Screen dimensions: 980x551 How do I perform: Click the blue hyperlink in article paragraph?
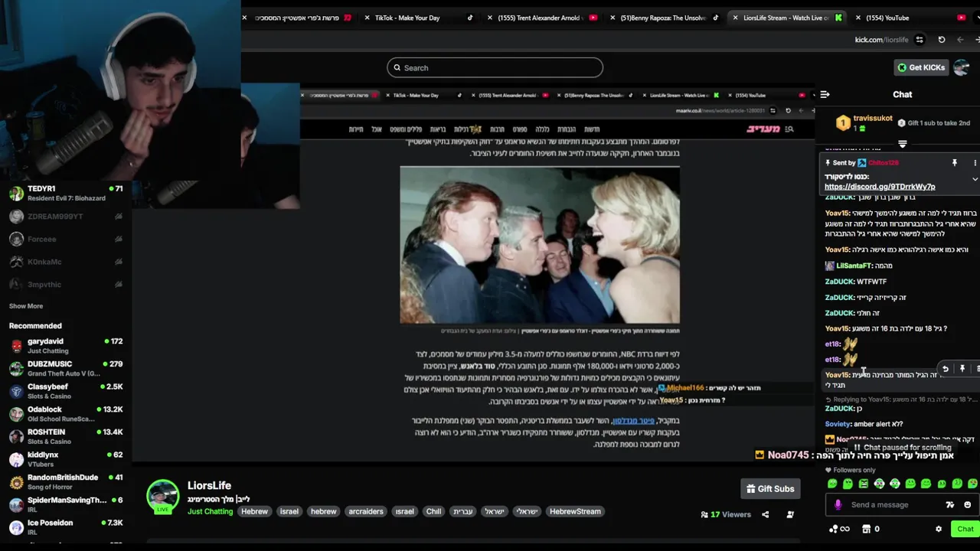coord(633,421)
